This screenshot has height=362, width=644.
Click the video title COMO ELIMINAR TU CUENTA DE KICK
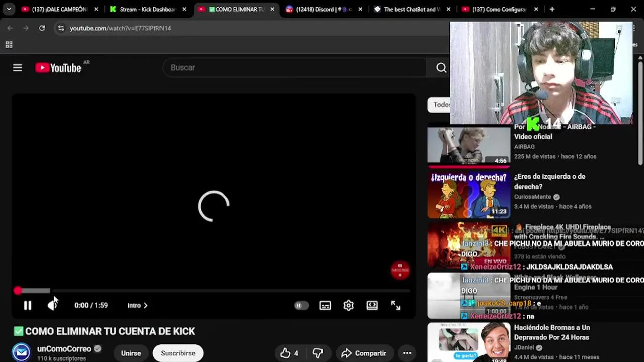(110, 331)
